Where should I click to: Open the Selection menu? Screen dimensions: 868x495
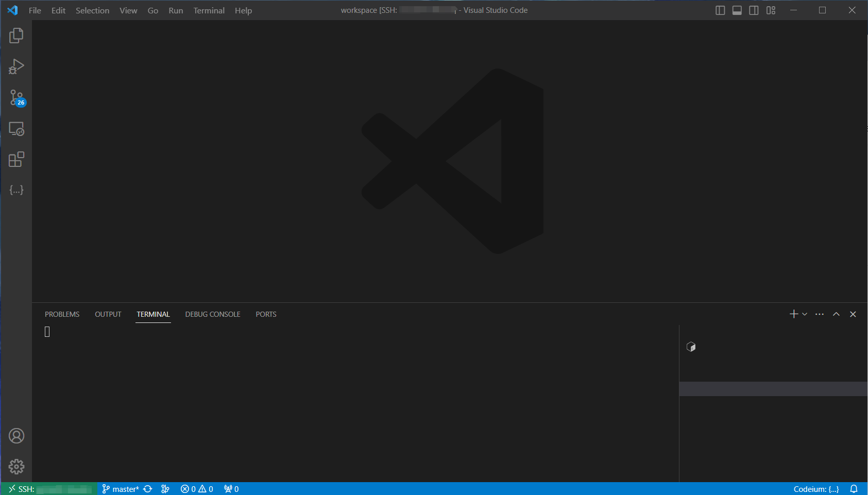point(92,10)
